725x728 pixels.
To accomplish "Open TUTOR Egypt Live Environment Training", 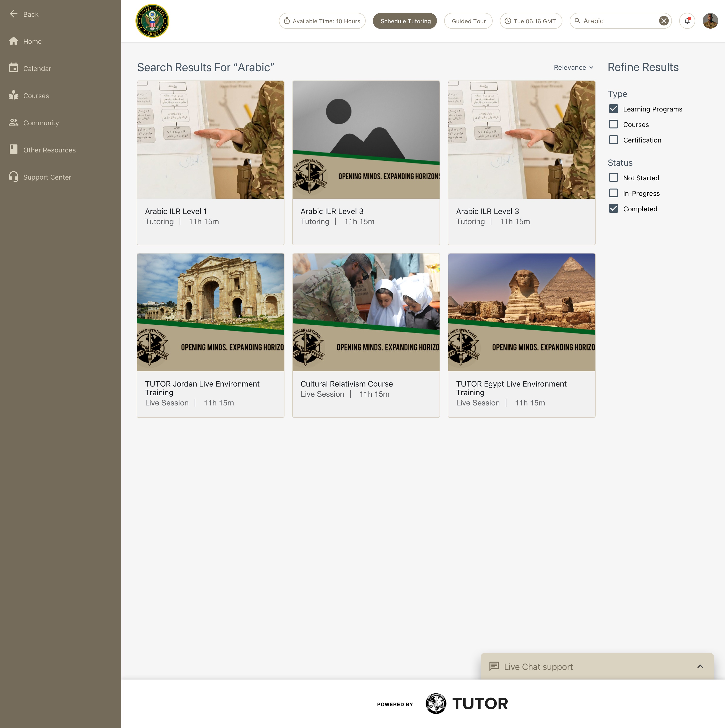I will coord(521,335).
